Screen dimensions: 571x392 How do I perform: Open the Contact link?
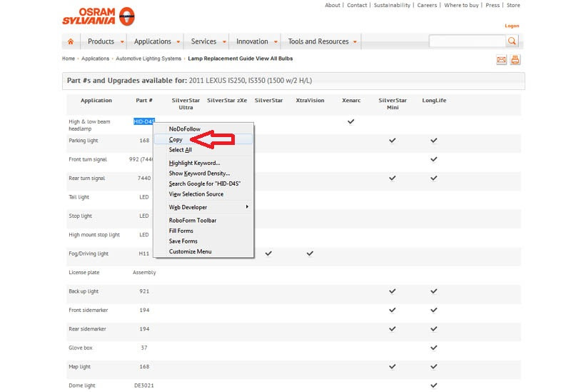pos(357,5)
